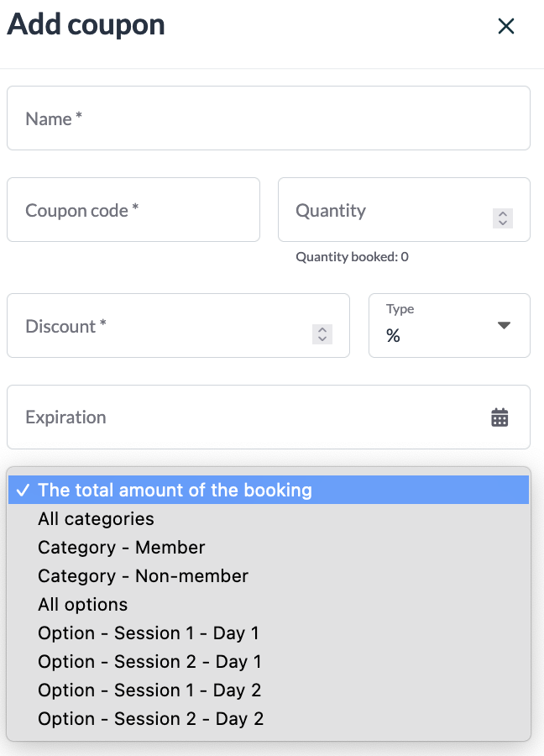Click the Name input field
Viewport: 544px width, 756px height.
pos(269,118)
